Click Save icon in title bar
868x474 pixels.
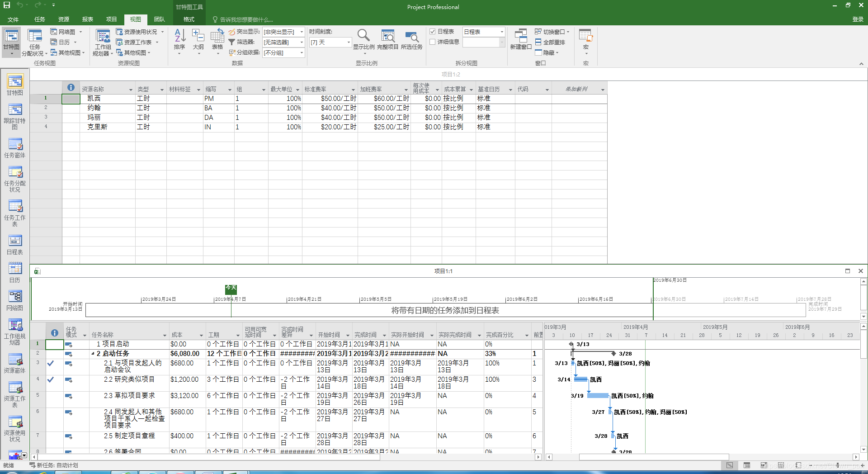click(7, 5)
